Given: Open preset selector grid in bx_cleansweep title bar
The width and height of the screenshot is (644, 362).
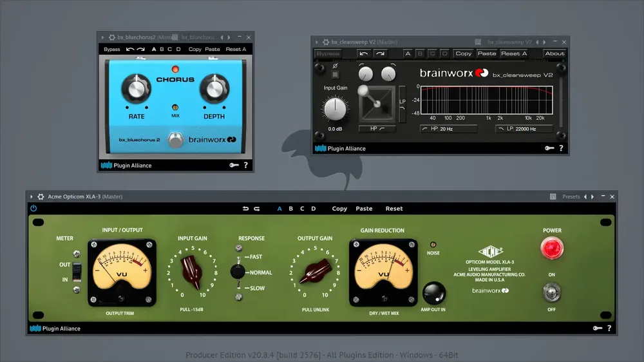Looking at the screenshot, I should tap(478, 42).
